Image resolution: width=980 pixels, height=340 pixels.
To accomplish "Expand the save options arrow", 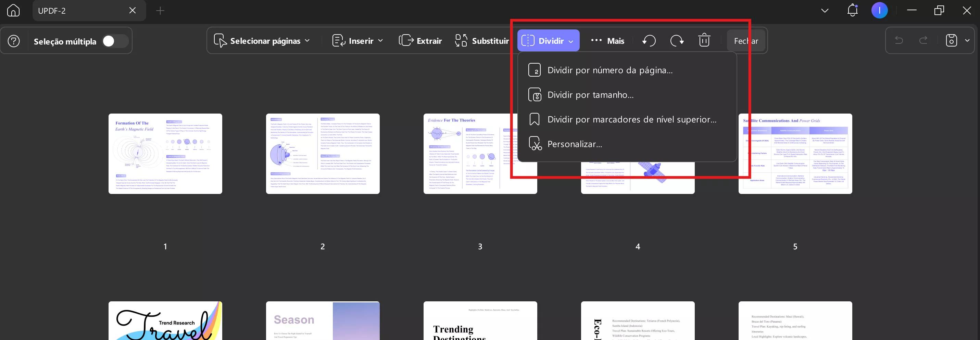I will (967, 40).
